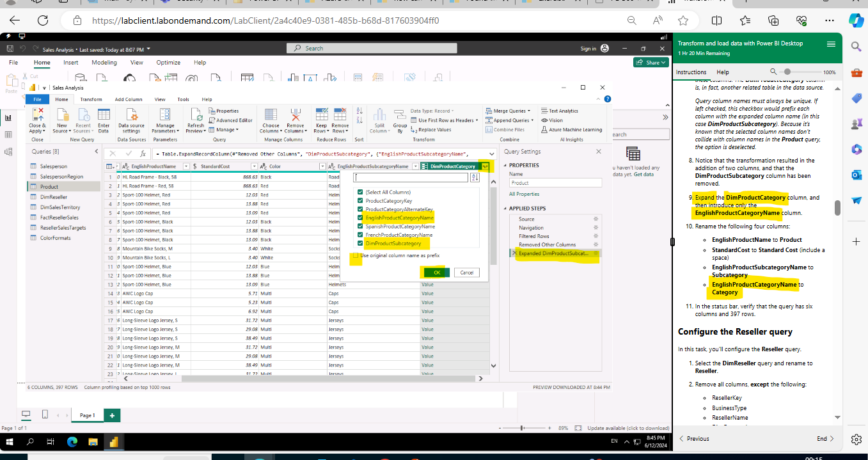Click the sort ascending icon in ribbon

pyautogui.click(x=360, y=111)
